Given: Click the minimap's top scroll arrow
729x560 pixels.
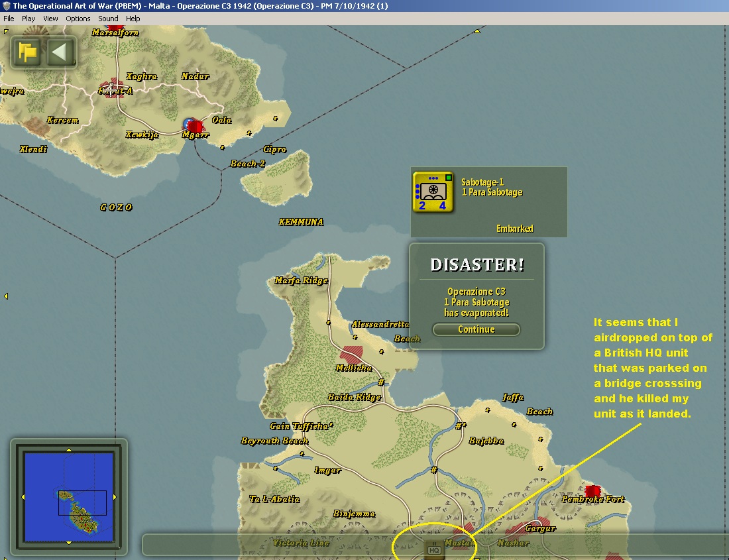Looking at the screenshot, I should click(x=69, y=450).
